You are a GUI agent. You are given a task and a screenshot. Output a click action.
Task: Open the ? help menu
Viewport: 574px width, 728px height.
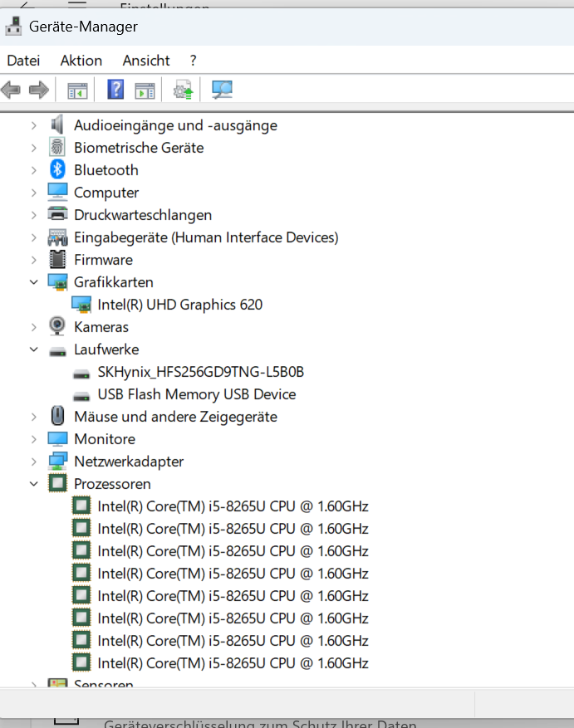(x=193, y=61)
